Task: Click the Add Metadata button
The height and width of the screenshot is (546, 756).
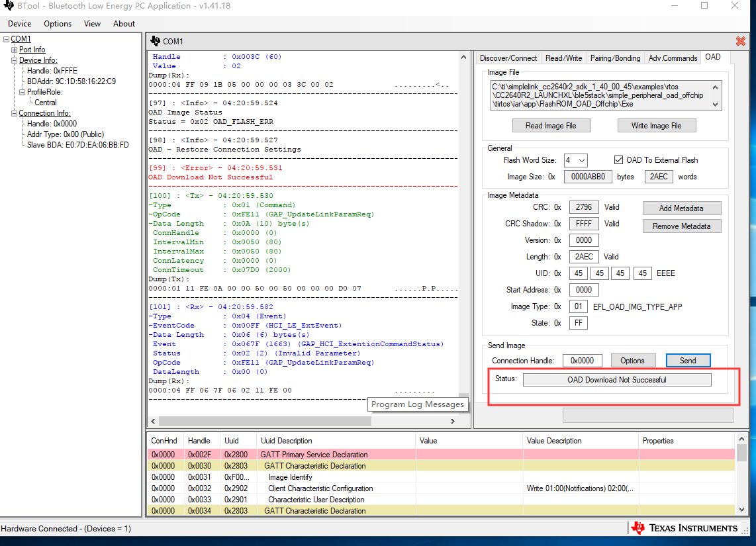Action: coord(681,208)
